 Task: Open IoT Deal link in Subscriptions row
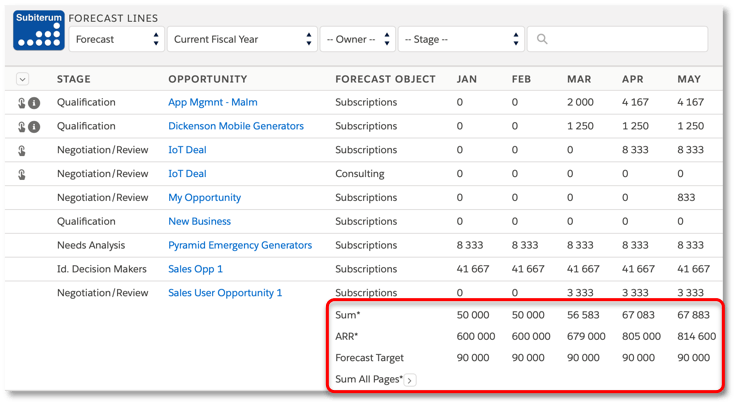[x=187, y=150]
